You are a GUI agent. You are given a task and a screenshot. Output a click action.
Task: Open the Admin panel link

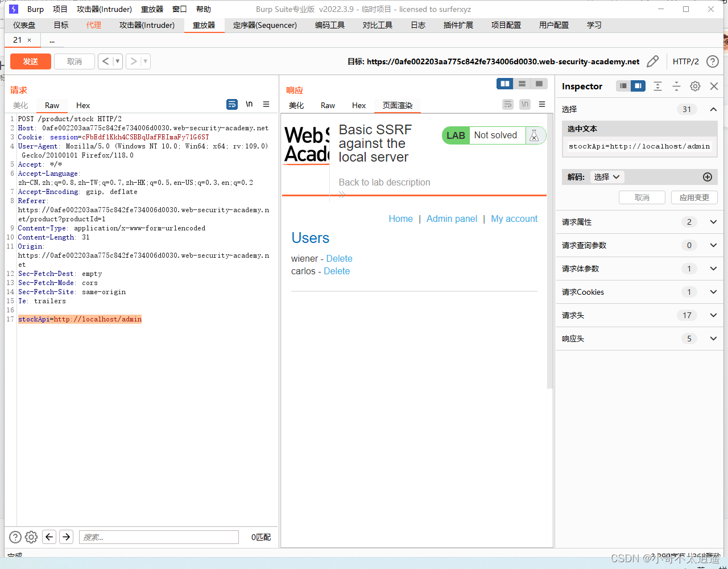pyautogui.click(x=452, y=218)
